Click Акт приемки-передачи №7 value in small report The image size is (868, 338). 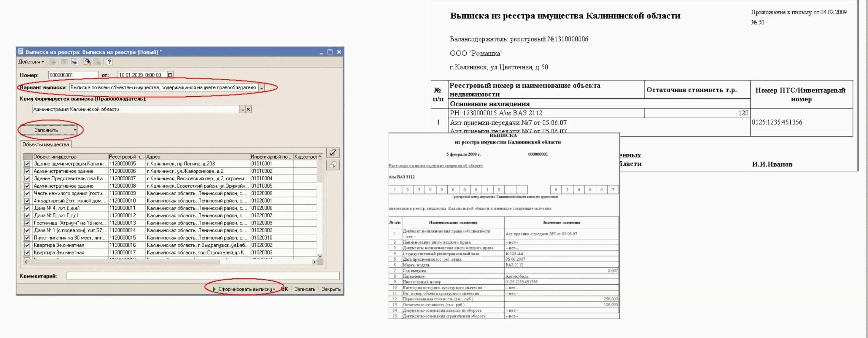[x=541, y=234]
